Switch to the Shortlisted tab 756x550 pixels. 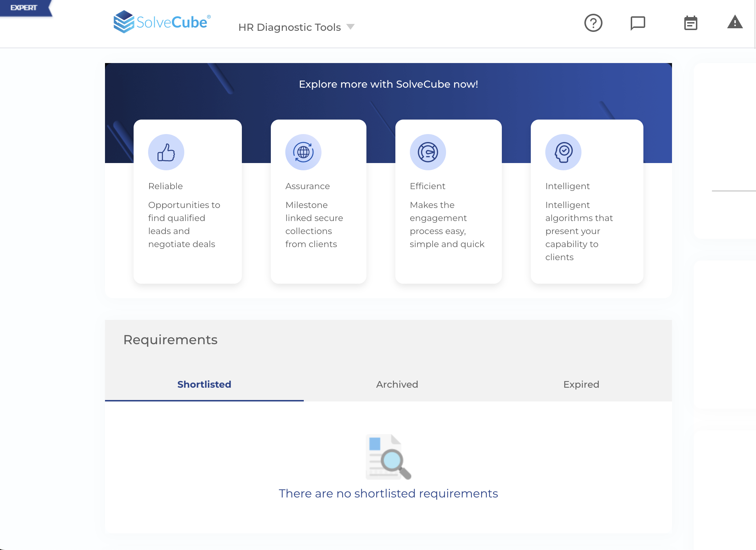pos(204,384)
